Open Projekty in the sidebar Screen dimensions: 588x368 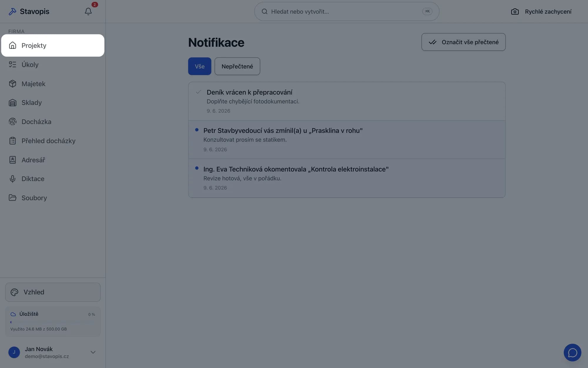(53, 45)
